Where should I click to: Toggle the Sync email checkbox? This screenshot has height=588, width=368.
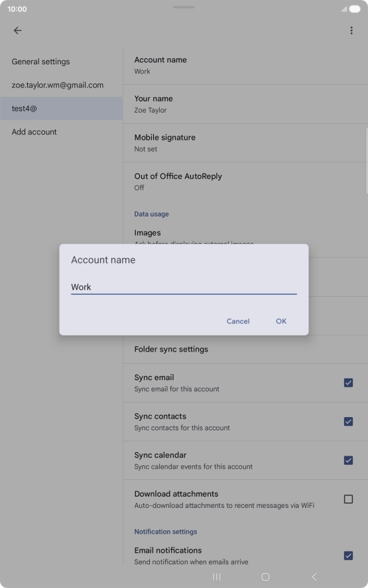(x=349, y=383)
